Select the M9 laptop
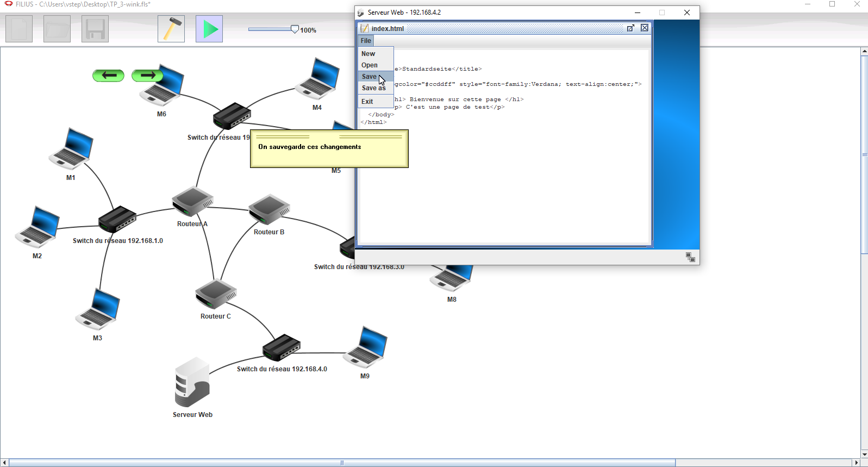Viewport: 868px width, 467px height. pos(365,347)
